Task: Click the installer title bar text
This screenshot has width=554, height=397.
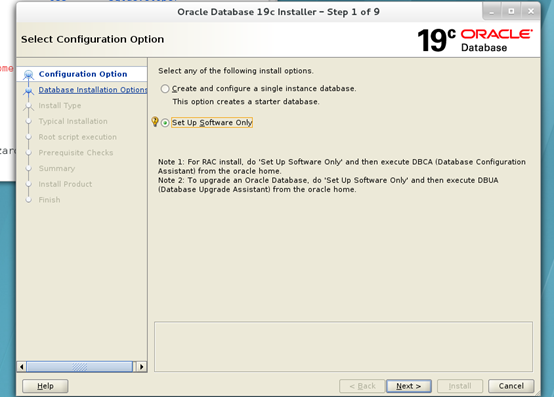Action: tap(278, 12)
